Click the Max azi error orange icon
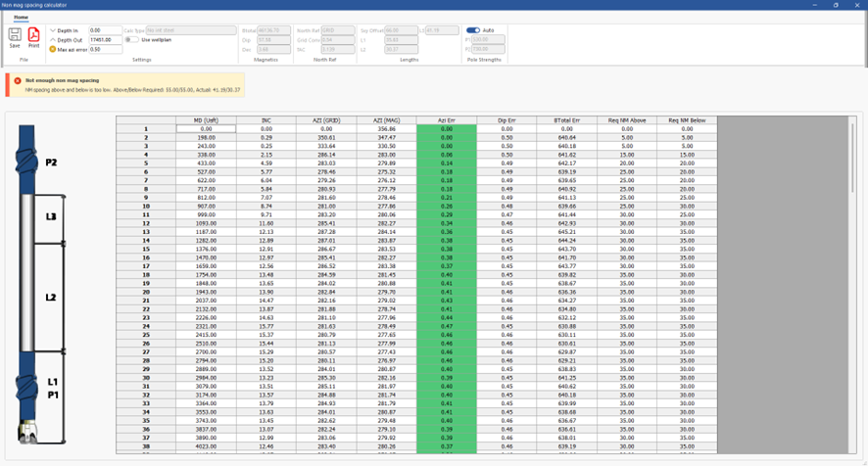Screen dimensions: 868x466 (53, 49)
